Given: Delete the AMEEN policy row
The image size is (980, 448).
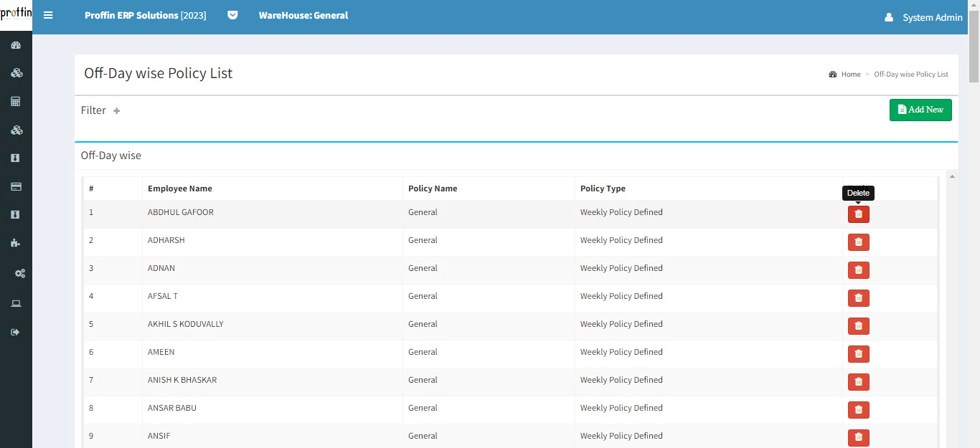Looking at the screenshot, I should [x=859, y=354].
